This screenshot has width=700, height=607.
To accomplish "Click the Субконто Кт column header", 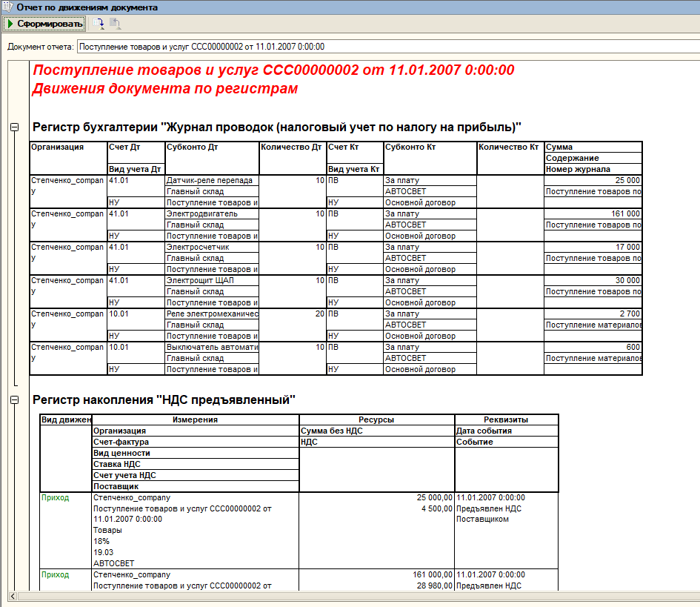I will click(430, 158).
